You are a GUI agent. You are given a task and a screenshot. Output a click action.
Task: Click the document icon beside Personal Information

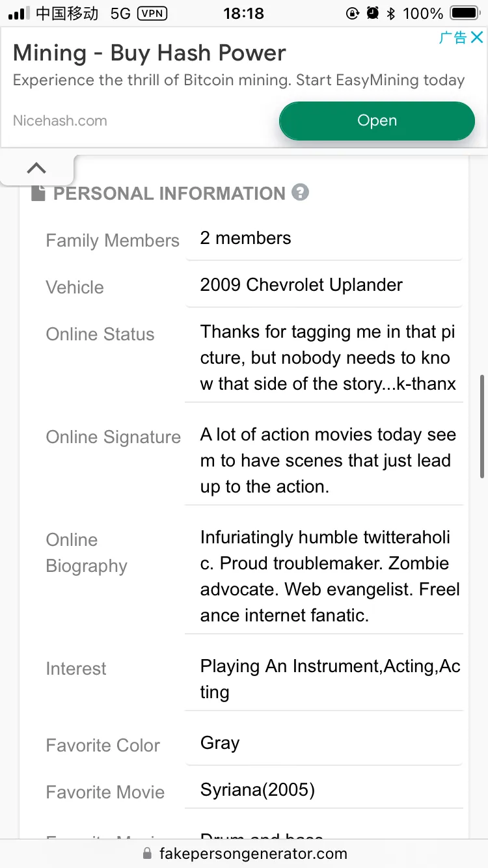[38, 193]
